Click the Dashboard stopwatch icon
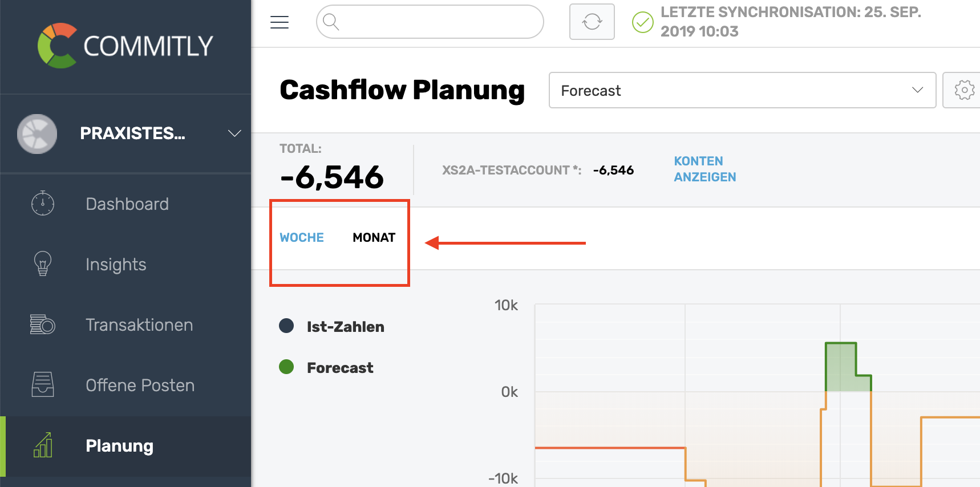The width and height of the screenshot is (980, 487). click(x=43, y=203)
